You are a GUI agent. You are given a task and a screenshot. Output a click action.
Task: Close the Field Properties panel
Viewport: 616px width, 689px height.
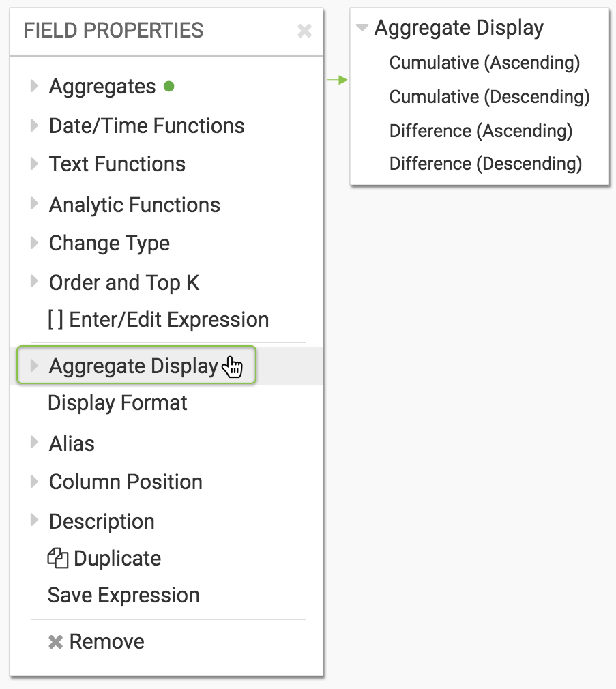304,31
